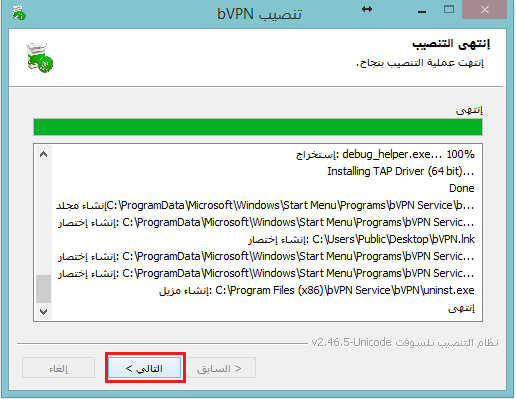Screen dimensions: 516x399
Task: Click the إلغاء (Cancel) button
Action: [x=59, y=368]
